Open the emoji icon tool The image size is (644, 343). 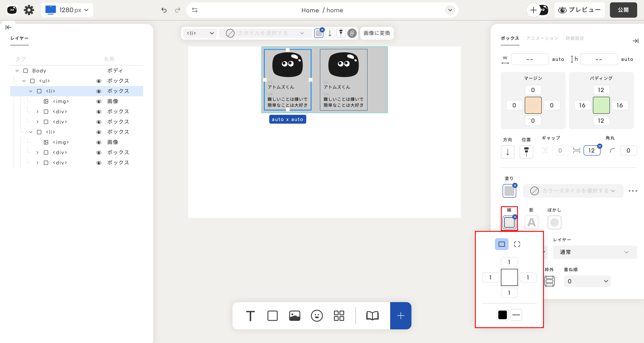tap(317, 316)
